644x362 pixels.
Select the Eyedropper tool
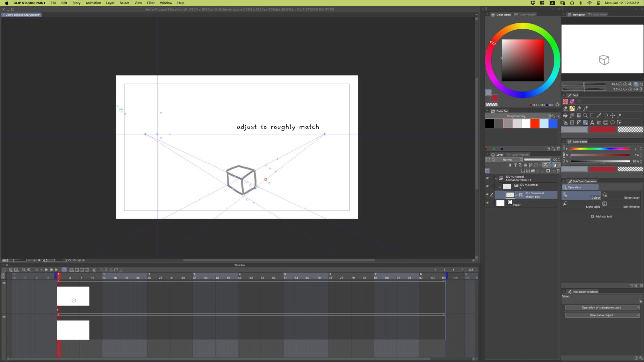click(599, 116)
